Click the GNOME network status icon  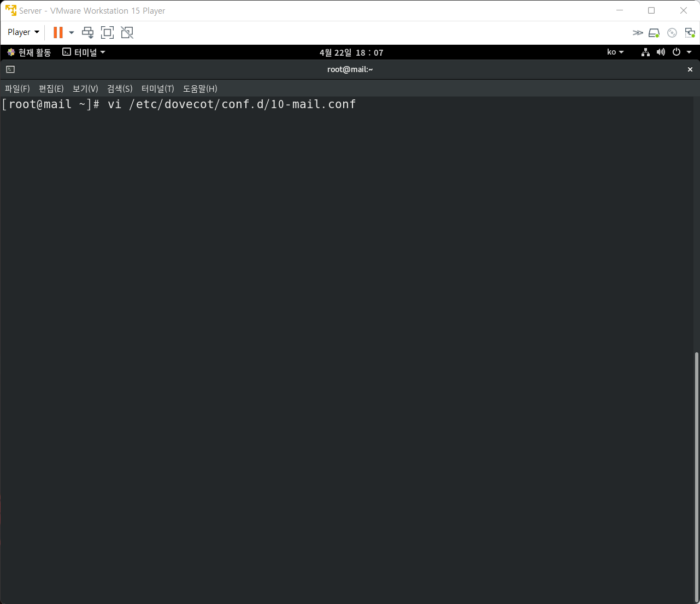pyautogui.click(x=645, y=52)
